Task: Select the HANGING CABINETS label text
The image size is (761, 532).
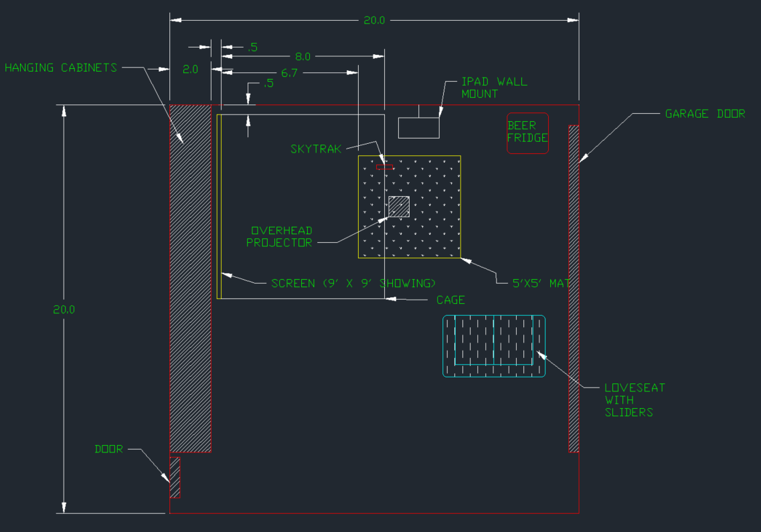Action: pos(61,68)
